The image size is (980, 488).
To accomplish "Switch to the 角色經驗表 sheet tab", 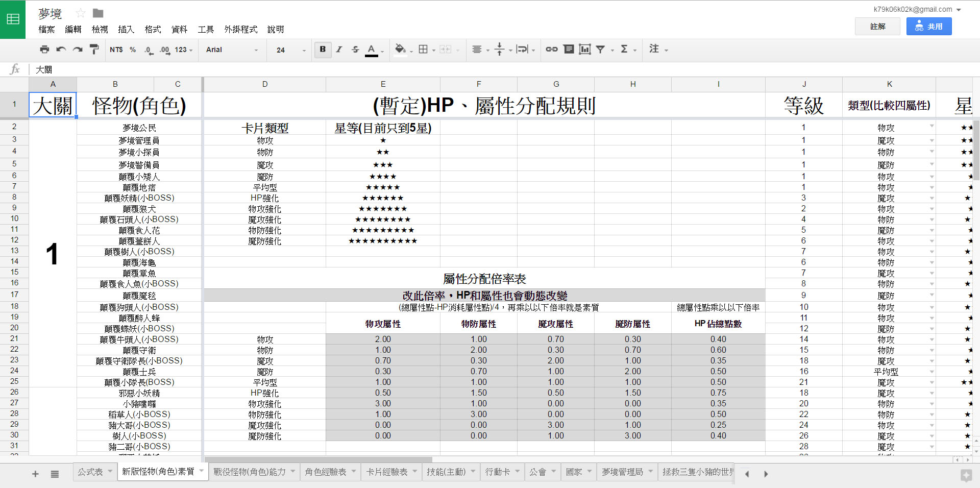I will [x=325, y=472].
